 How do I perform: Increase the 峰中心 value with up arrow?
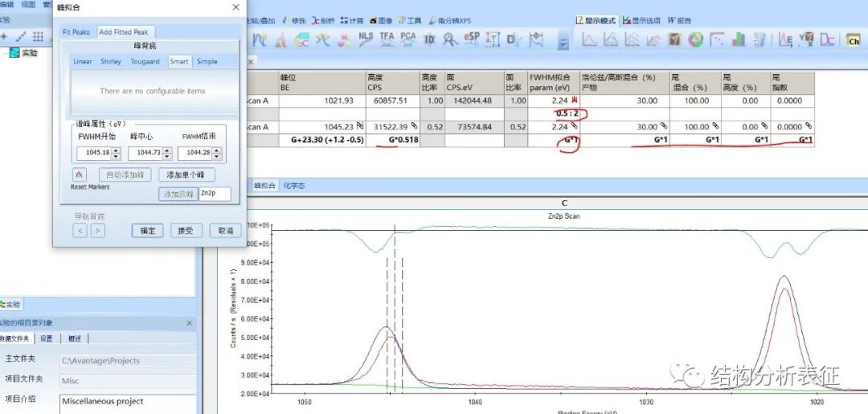tap(167, 150)
